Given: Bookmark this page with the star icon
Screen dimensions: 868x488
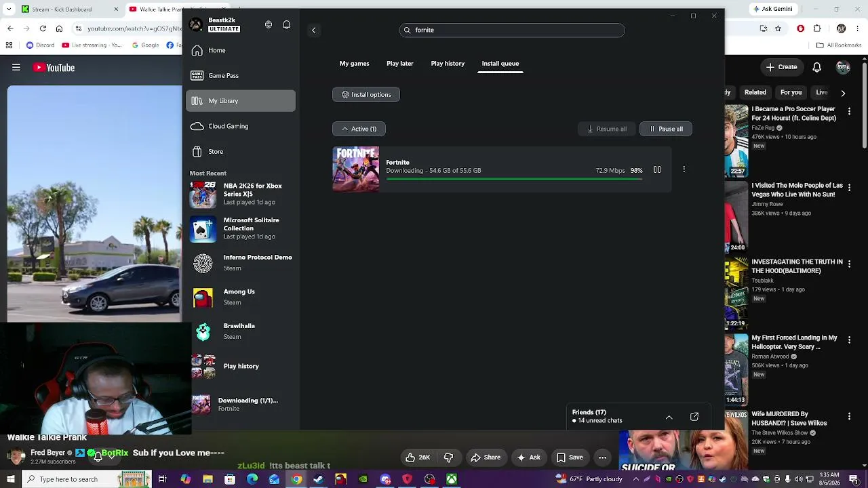Looking at the screenshot, I should point(778,28).
